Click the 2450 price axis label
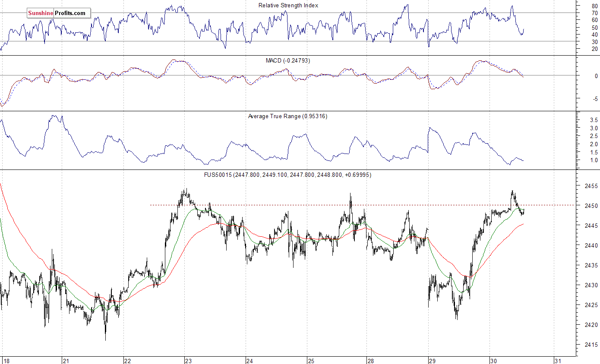 (591, 206)
